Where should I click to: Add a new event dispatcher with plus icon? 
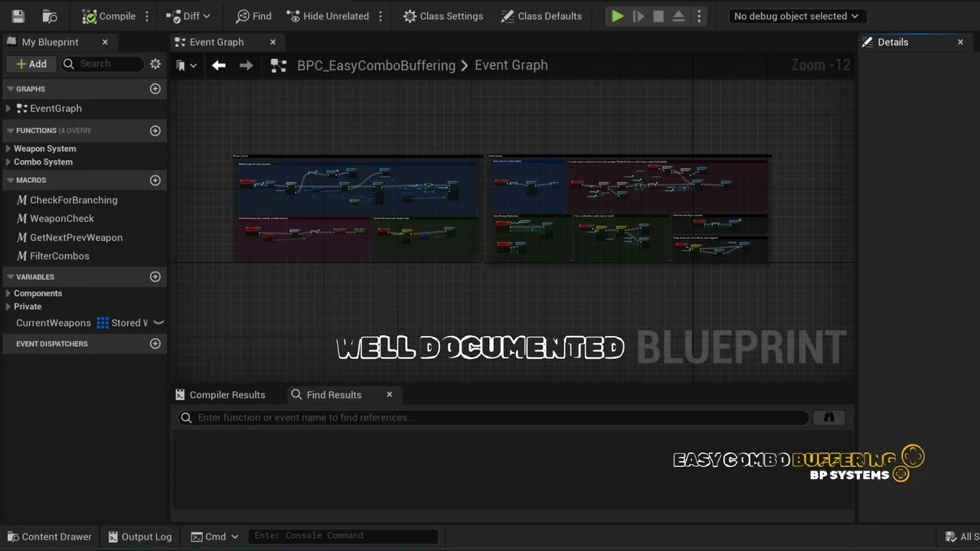(x=155, y=344)
